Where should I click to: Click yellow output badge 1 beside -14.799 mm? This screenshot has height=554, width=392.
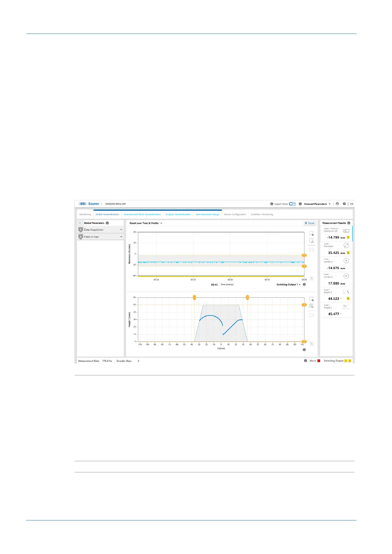348,237
